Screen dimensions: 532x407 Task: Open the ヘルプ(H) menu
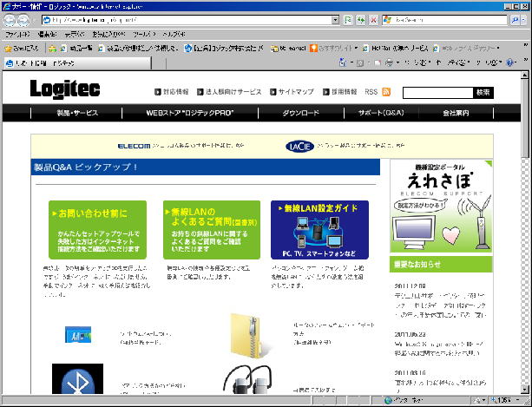click(x=174, y=34)
